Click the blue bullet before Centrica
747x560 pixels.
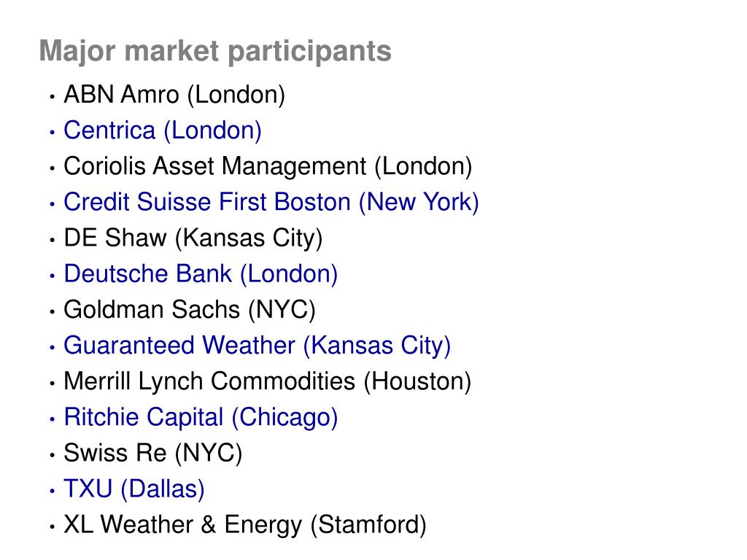53,133
